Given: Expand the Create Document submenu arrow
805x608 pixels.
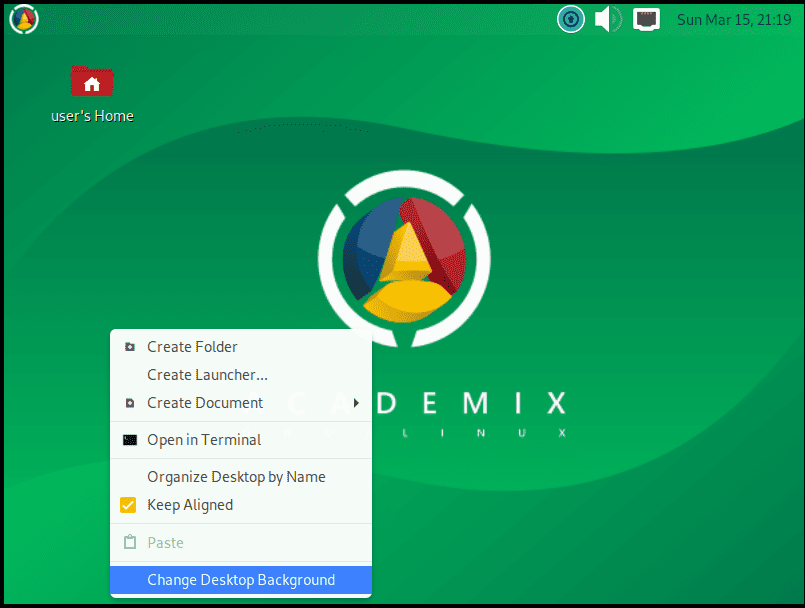Looking at the screenshot, I should [356, 403].
